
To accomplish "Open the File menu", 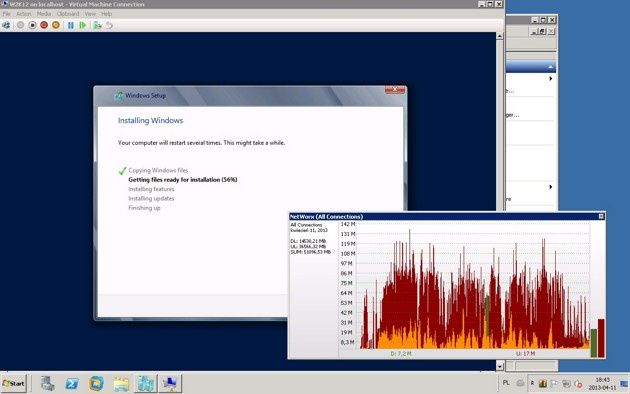I will 6,14.
